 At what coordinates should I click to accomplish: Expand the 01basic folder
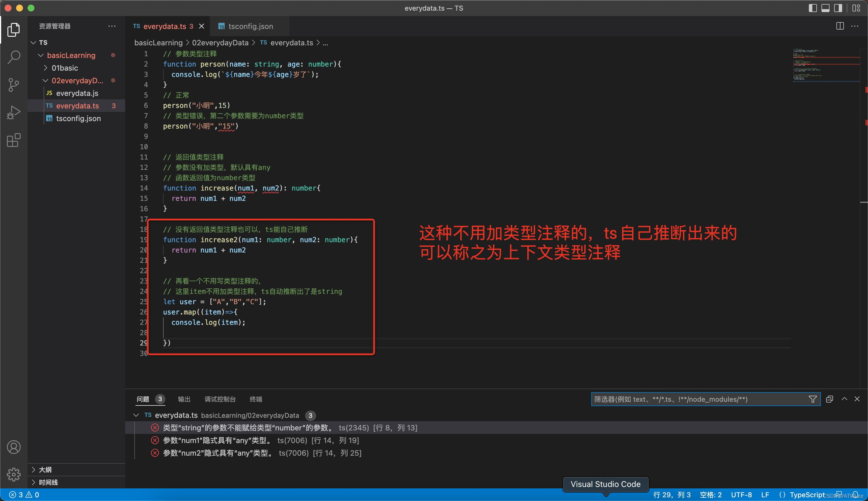45,68
